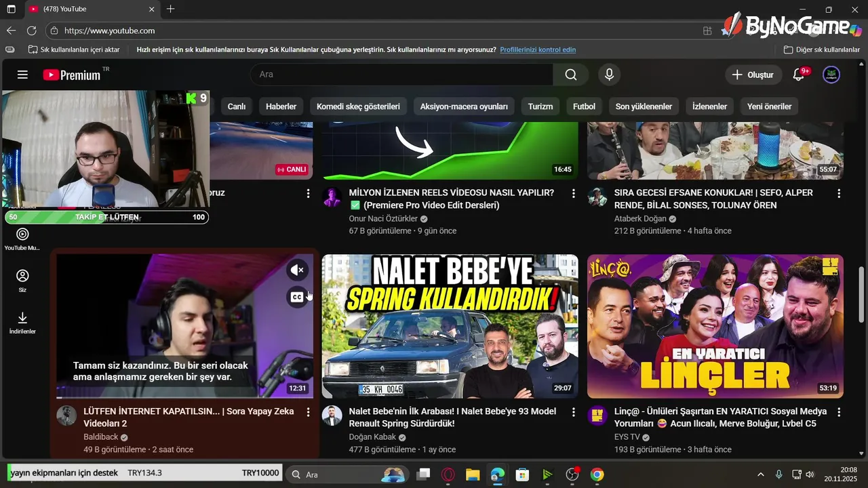Open the Onur Naci Öztürkler channel name
Viewport: 868px width, 488px height.
383,219
